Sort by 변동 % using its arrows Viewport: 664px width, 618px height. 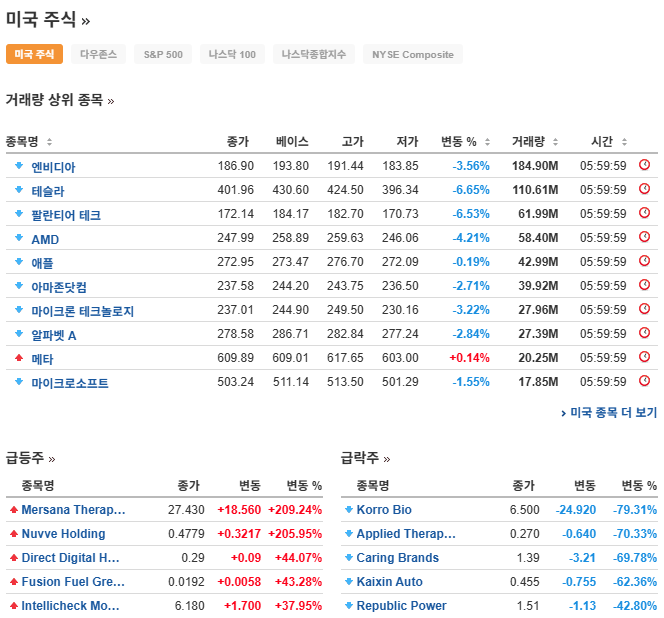(487, 141)
